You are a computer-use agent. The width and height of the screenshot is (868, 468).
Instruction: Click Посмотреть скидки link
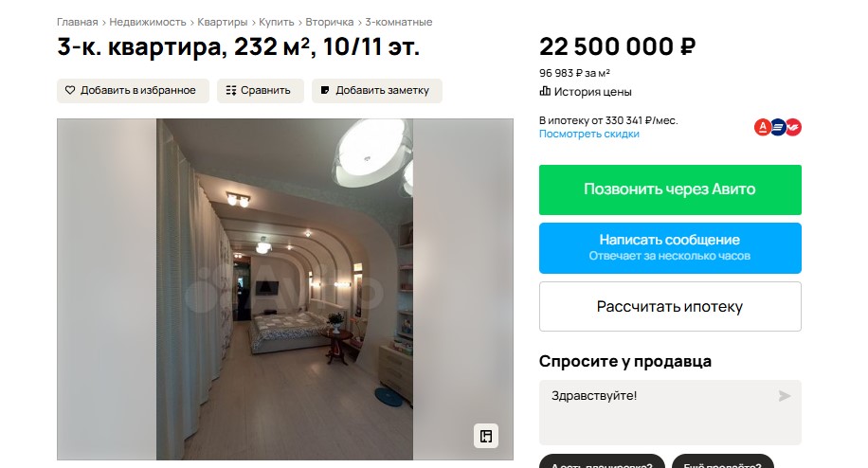pos(589,134)
